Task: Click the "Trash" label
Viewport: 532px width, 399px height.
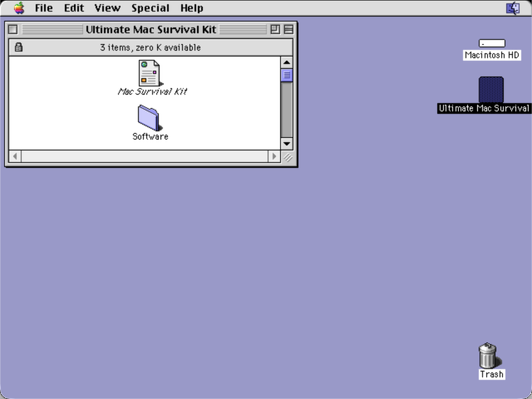Action: (x=491, y=374)
